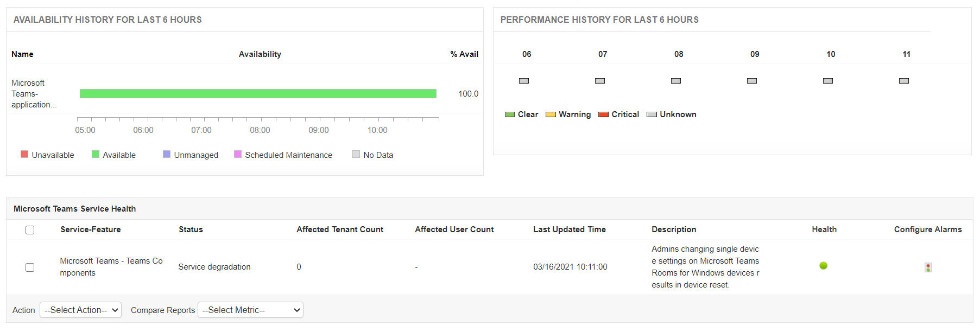The image size is (980, 332).
Task: Expand the Select Action options list
Action: click(x=80, y=310)
